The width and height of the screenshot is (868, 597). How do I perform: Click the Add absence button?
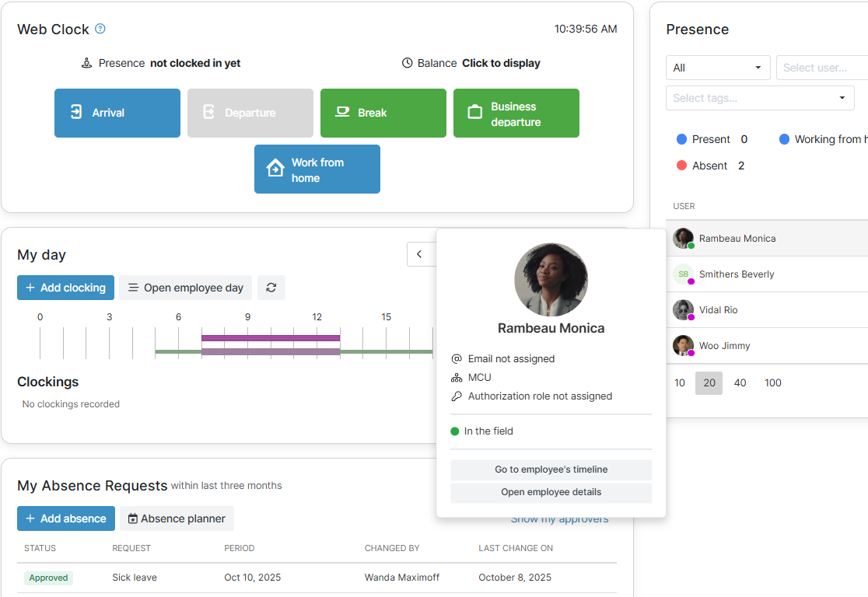[x=66, y=518]
